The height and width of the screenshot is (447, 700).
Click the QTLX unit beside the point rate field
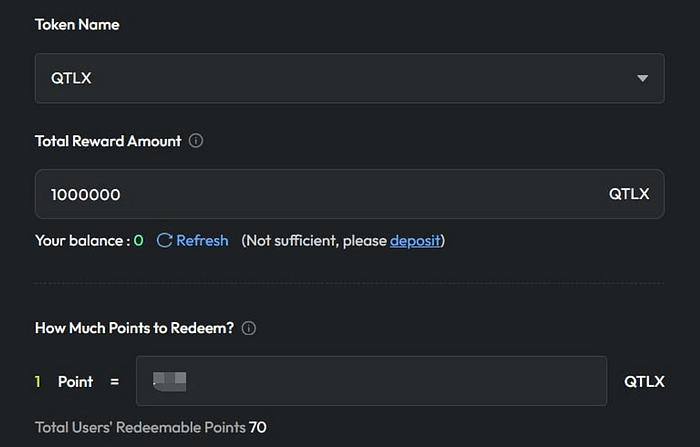(644, 382)
